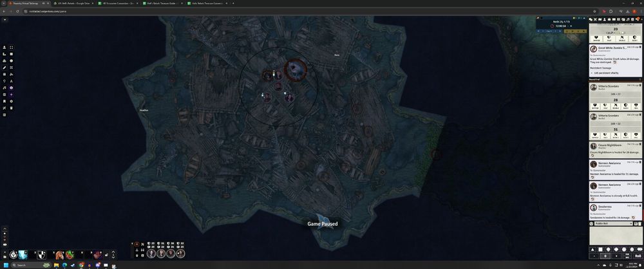The width and height of the screenshot is (644, 269).
Task: Select the Measurement Controls ruler tool
Action: [5, 54]
